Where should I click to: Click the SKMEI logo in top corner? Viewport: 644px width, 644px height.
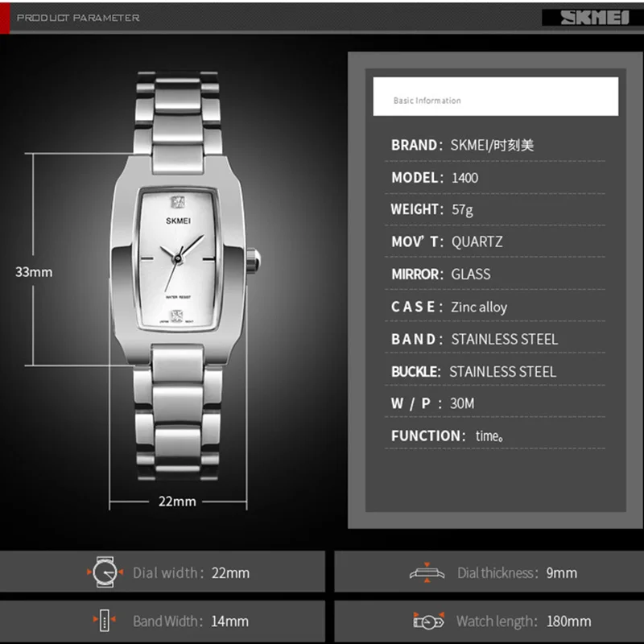[594, 18]
